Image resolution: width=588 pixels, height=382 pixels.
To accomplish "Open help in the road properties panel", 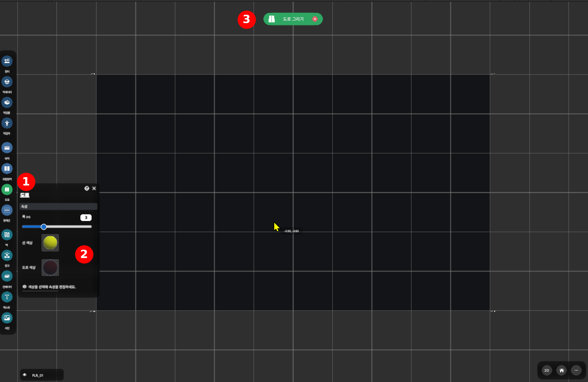I will tap(87, 188).
